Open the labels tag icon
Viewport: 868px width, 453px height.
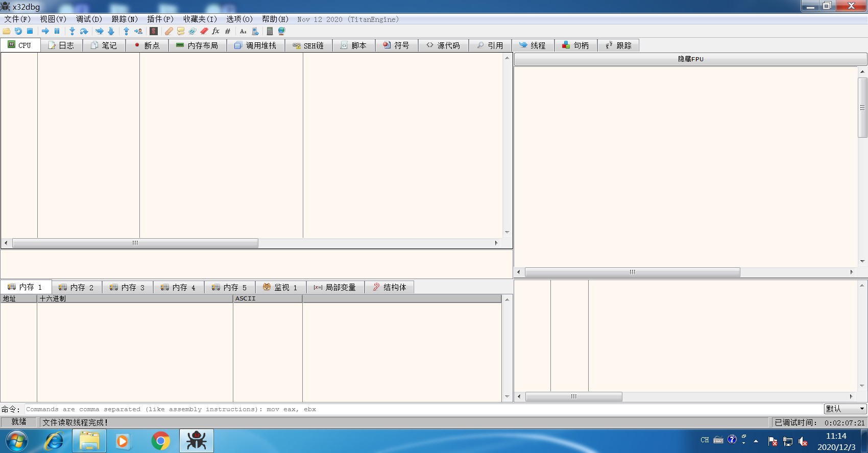[x=192, y=31]
